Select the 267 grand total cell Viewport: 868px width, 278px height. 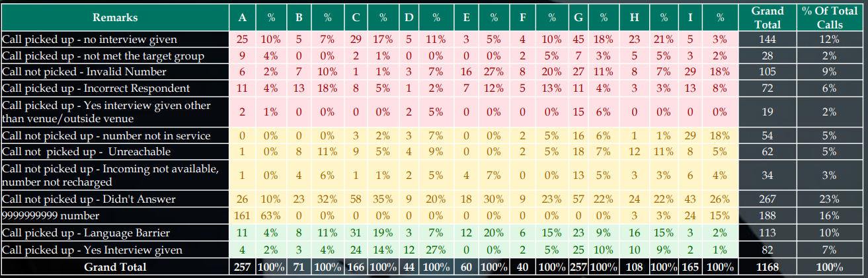point(767,199)
